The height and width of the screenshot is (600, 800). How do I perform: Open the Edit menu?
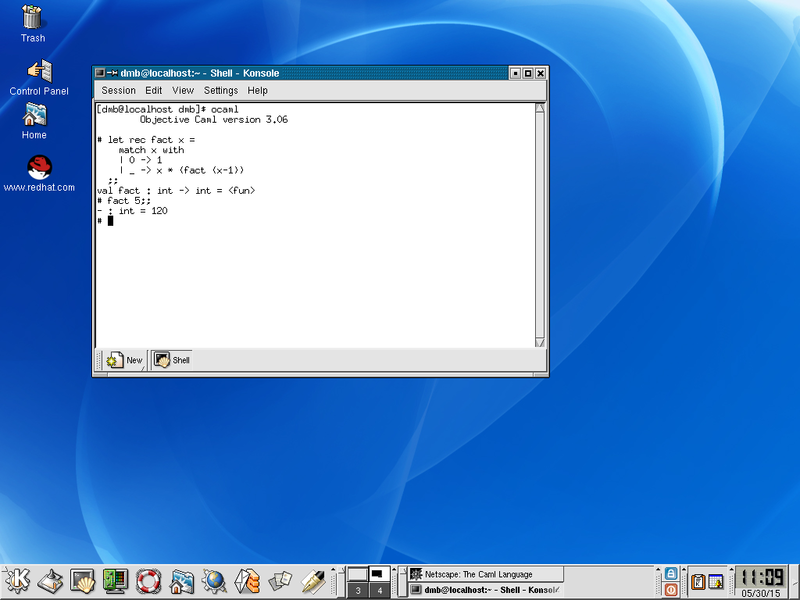[x=154, y=90]
